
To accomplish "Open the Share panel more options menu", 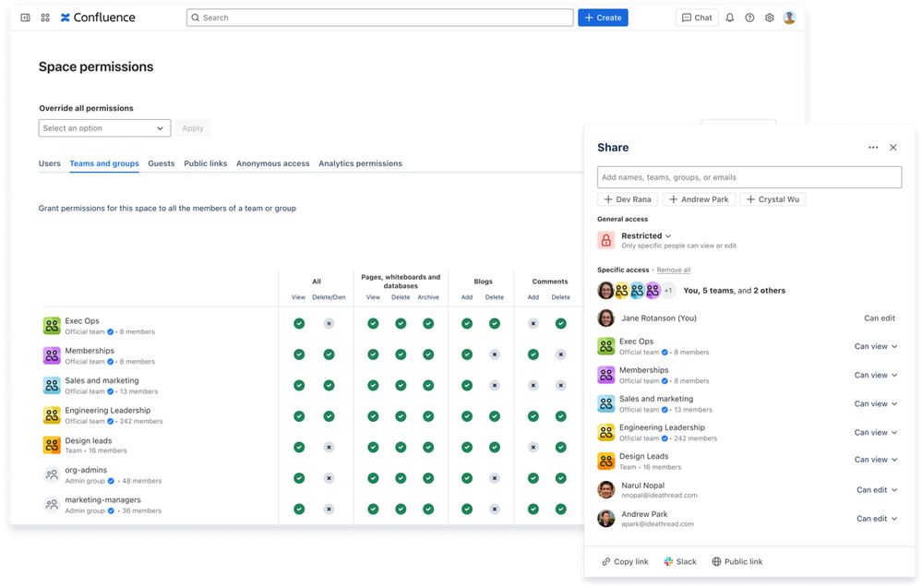I will point(873,148).
